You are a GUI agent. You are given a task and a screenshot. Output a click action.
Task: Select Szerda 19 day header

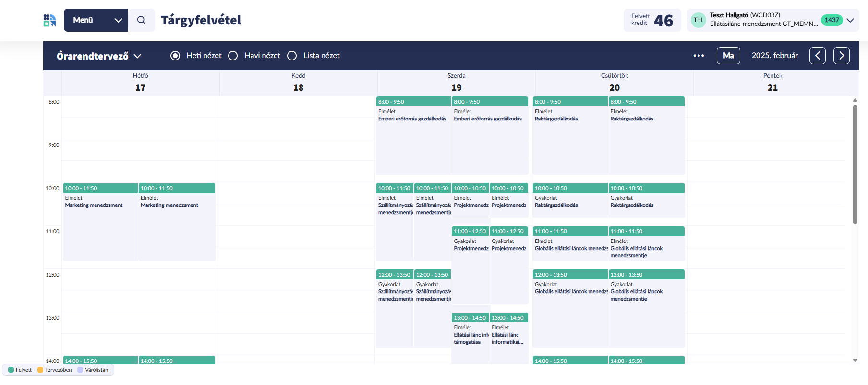[x=456, y=83]
